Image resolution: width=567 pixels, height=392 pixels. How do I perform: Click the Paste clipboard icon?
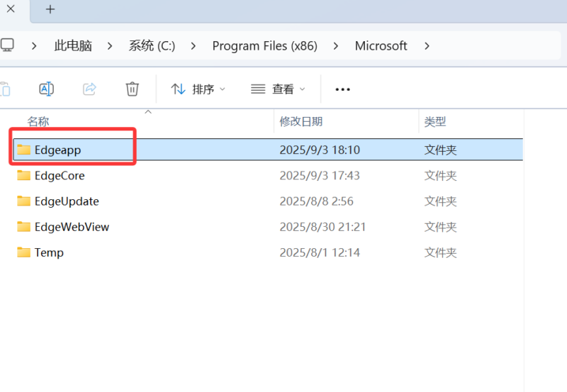pos(5,89)
